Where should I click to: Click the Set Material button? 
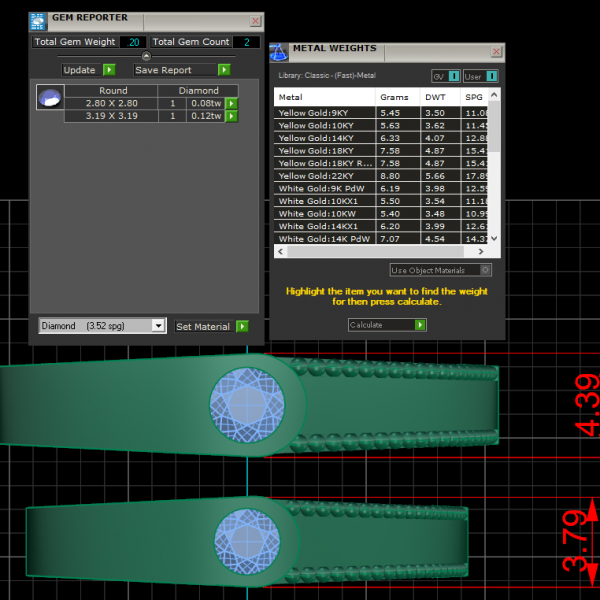coord(203,326)
